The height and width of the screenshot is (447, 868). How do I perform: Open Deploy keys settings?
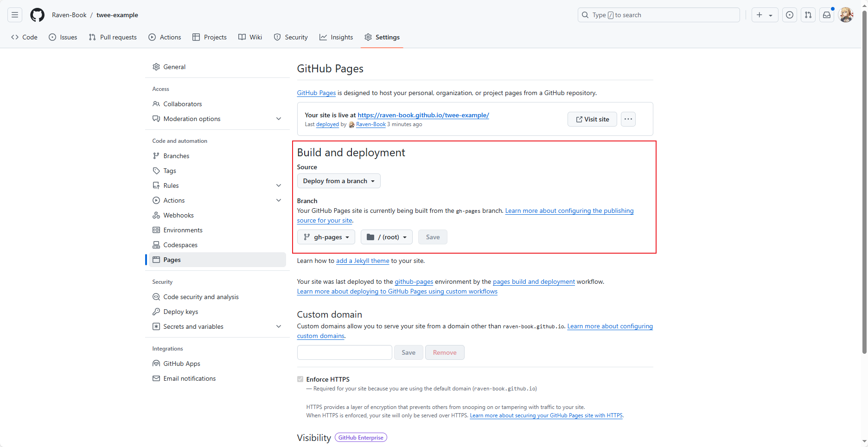[217, 312]
